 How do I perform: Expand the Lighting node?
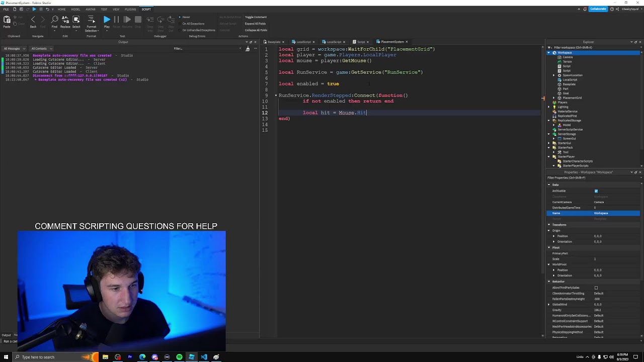(549, 107)
